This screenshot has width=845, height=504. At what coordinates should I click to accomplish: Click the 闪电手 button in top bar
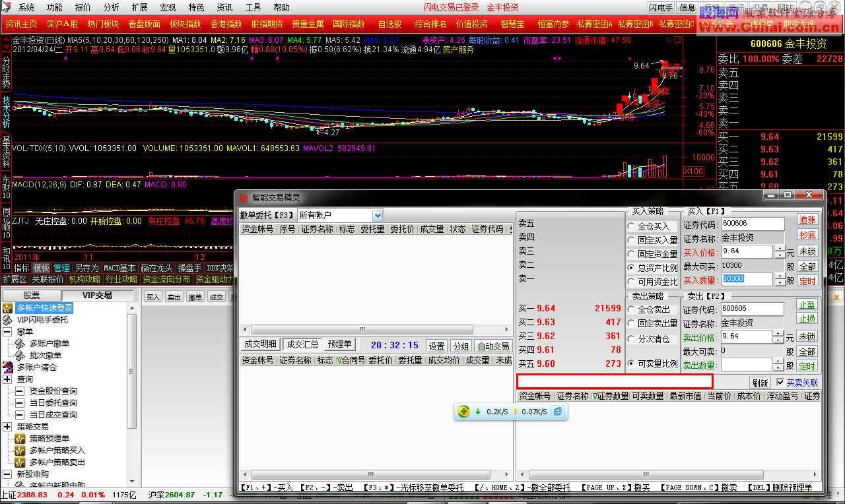tap(660, 8)
